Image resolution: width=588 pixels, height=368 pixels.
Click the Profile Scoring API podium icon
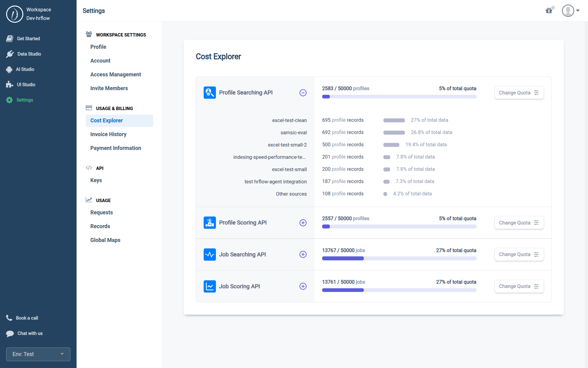pos(209,223)
